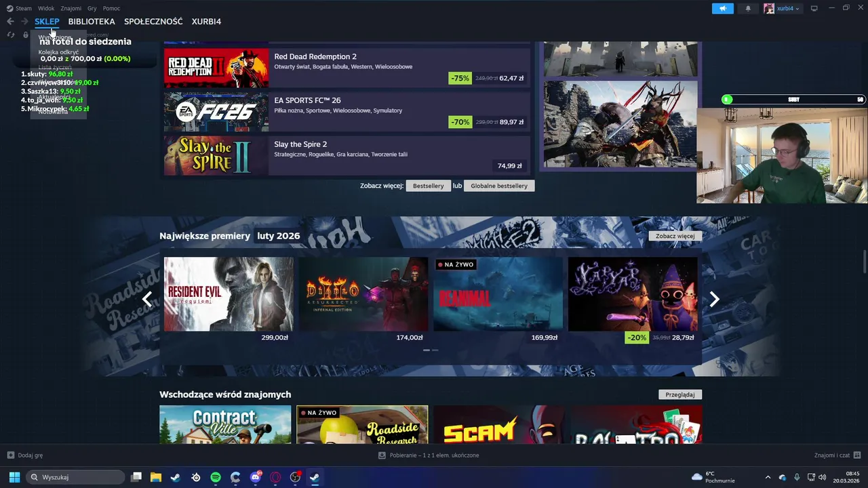
Task: Open the Contract Ville game tile
Action: pos(225,425)
